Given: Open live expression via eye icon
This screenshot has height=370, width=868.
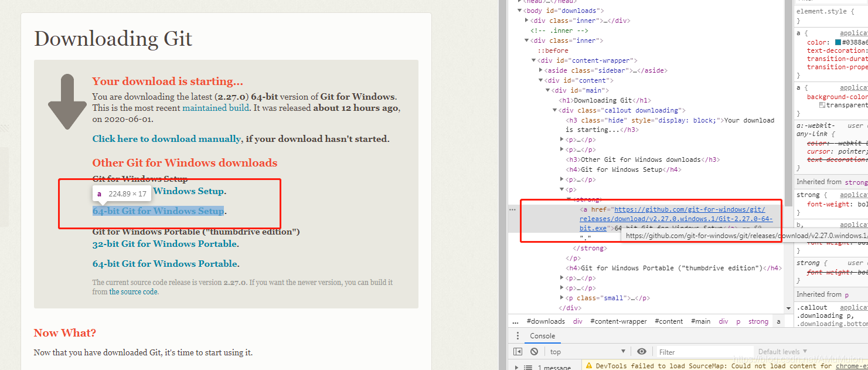Looking at the screenshot, I should tap(642, 352).
